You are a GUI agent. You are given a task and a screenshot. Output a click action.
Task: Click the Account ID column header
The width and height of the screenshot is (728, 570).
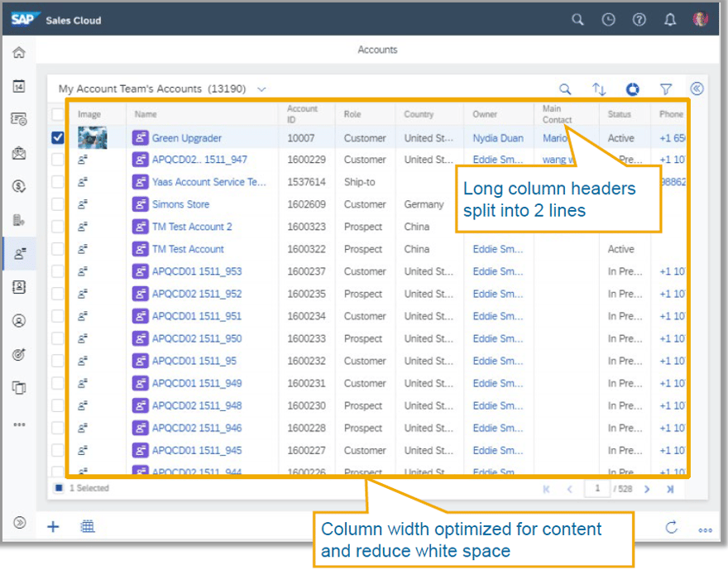(302, 114)
